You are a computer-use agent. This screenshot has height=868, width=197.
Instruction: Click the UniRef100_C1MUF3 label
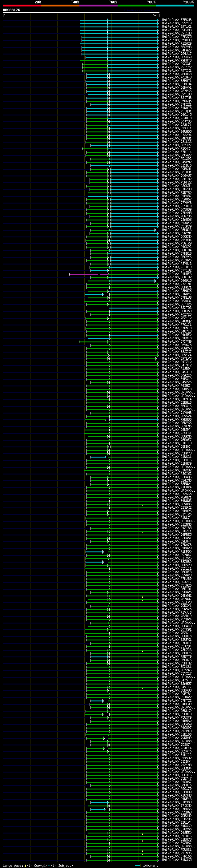click(177, 274)
